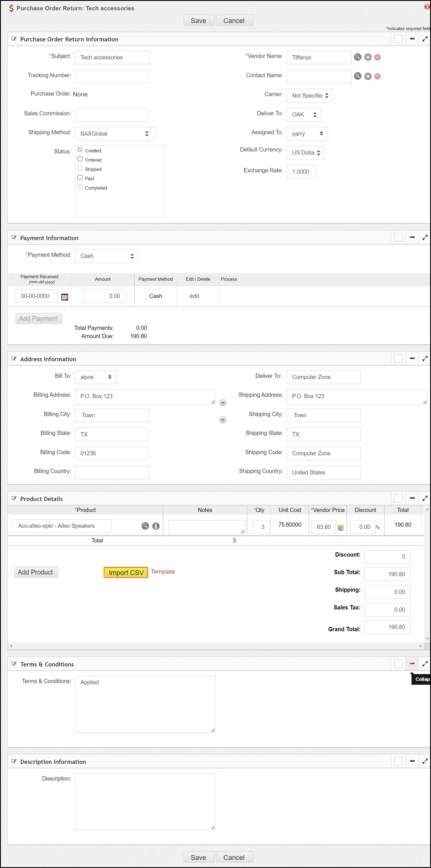431x868 pixels.
Task: Click the Contact Name search magnifier icon
Action: click(x=358, y=76)
